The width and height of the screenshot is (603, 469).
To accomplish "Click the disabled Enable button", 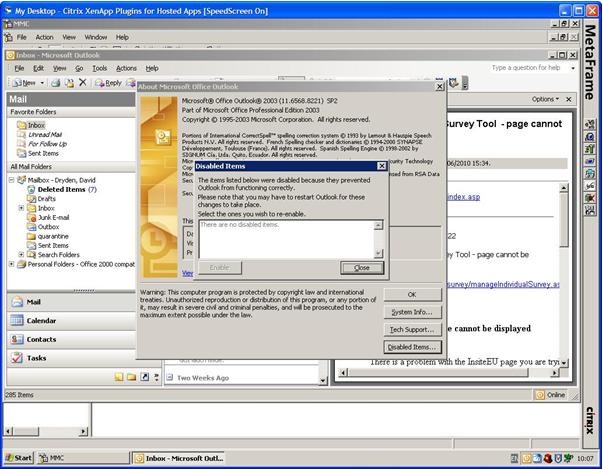I will click(x=220, y=268).
